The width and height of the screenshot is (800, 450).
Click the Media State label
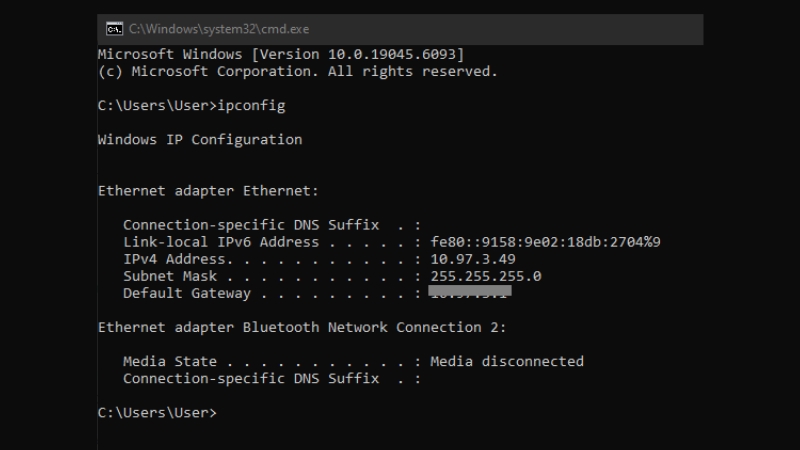(170, 361)
